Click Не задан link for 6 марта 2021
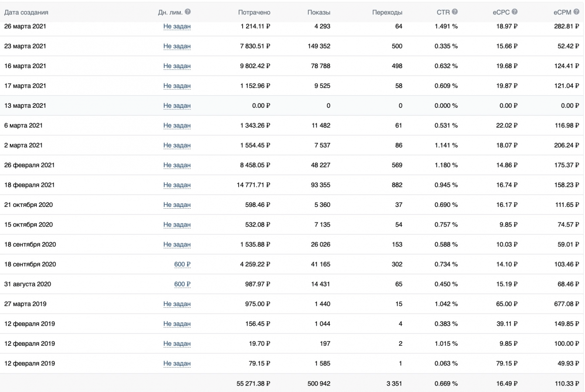 click(177, 126)
